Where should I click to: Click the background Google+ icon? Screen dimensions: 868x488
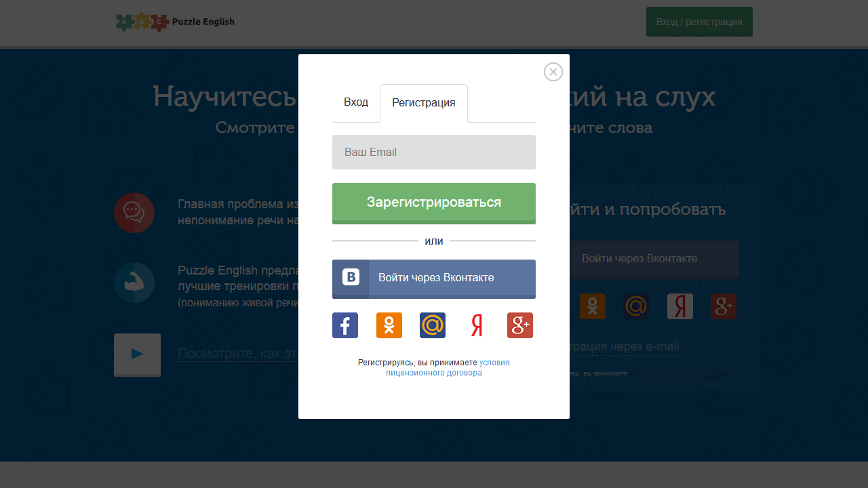point(724,306)
